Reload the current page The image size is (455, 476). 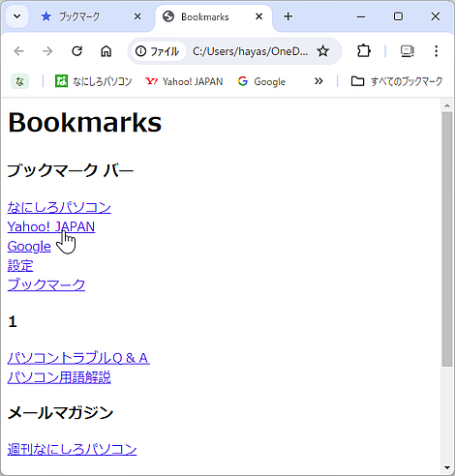[x=77, y=51]
